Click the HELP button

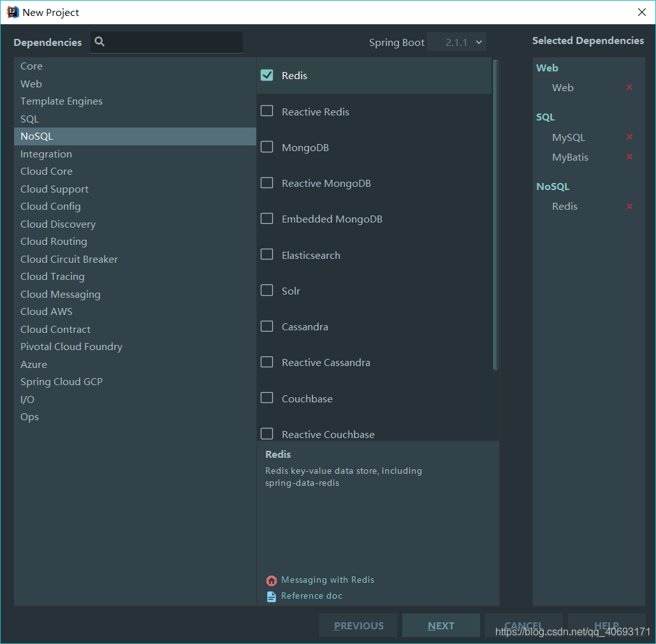(606, 626)
